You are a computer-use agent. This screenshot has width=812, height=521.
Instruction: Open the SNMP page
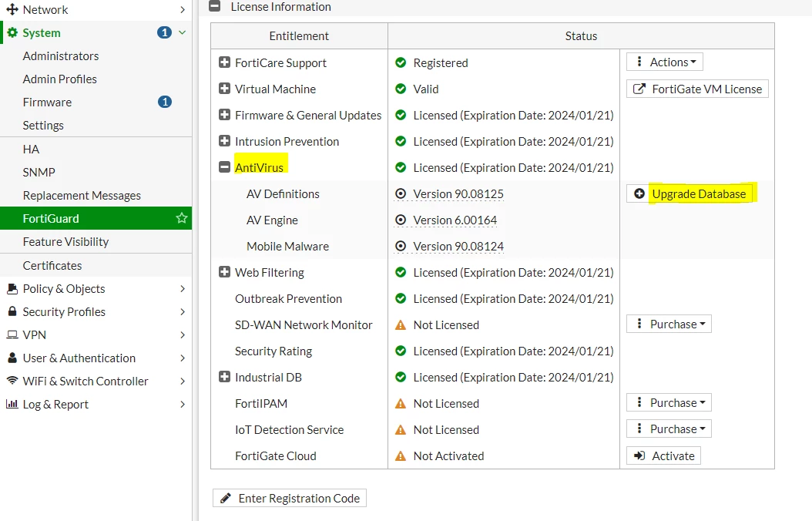[x=39, y=172]
